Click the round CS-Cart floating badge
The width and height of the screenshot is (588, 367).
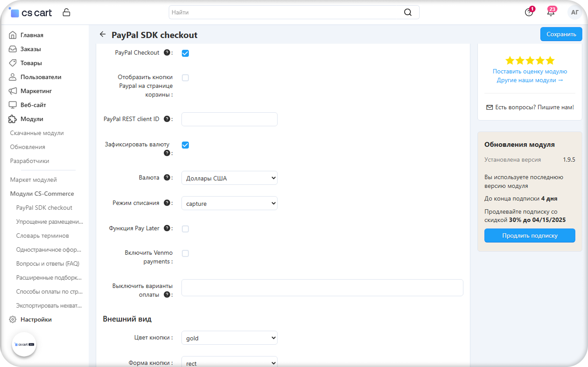click(24, 344)
